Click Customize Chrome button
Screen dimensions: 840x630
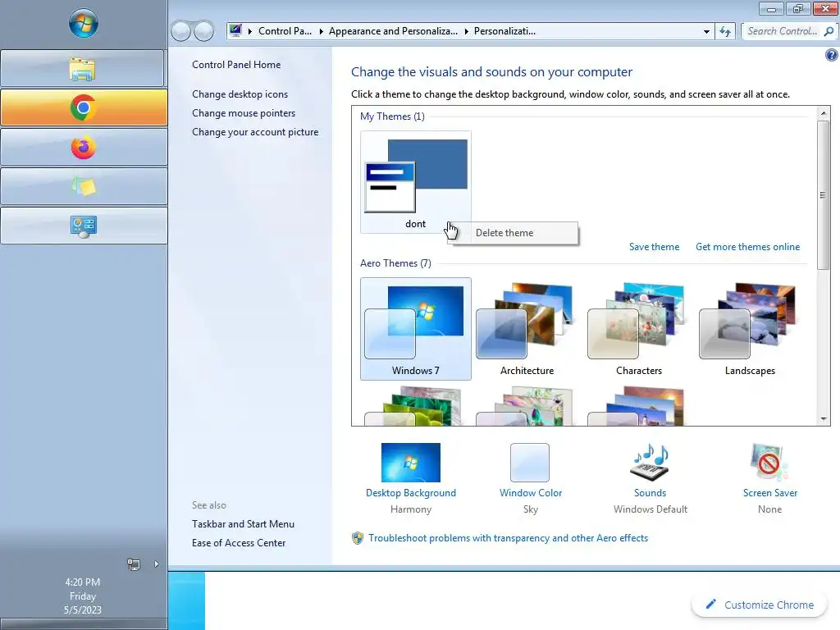click(x=760, y=605)
